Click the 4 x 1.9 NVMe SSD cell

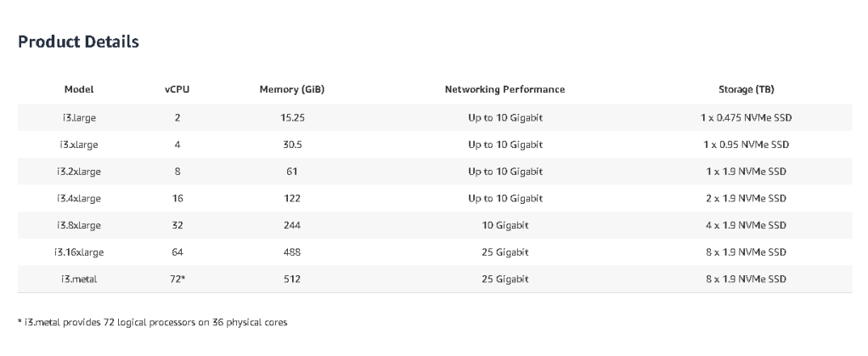(746, 225)
